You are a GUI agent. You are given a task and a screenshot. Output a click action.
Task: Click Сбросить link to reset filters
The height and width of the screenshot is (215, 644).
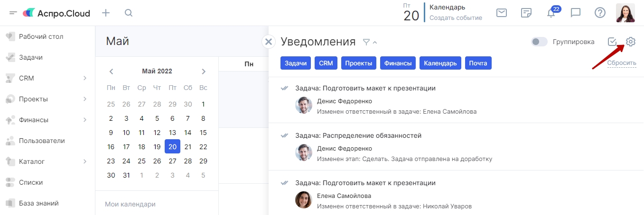tap(622, 63)
